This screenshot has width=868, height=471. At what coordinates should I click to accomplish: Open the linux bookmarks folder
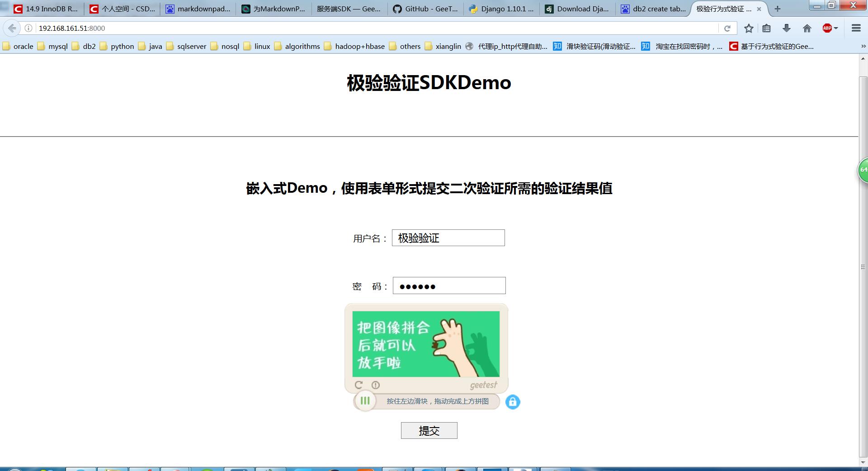point(257,46)
